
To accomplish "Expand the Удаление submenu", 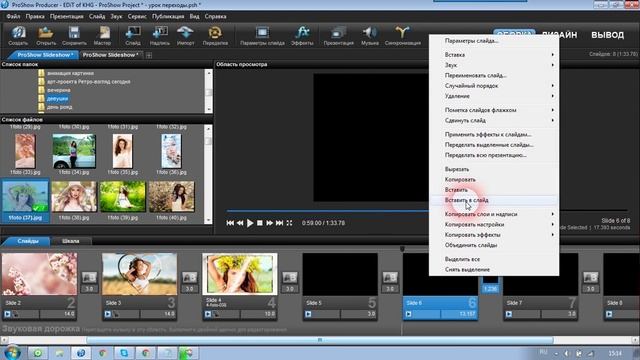I will 494,96.
